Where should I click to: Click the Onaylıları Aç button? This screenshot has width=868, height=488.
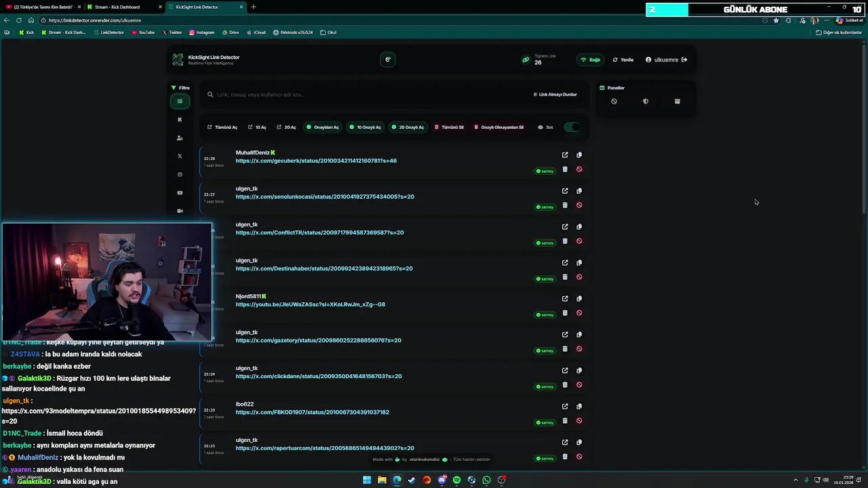(x=322, y=127)
